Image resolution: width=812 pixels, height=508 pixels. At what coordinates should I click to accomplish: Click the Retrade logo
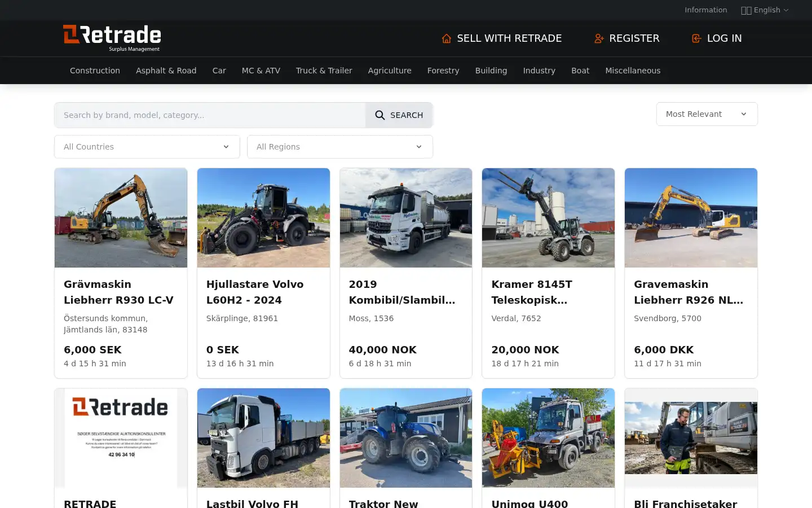pos(112,38)
